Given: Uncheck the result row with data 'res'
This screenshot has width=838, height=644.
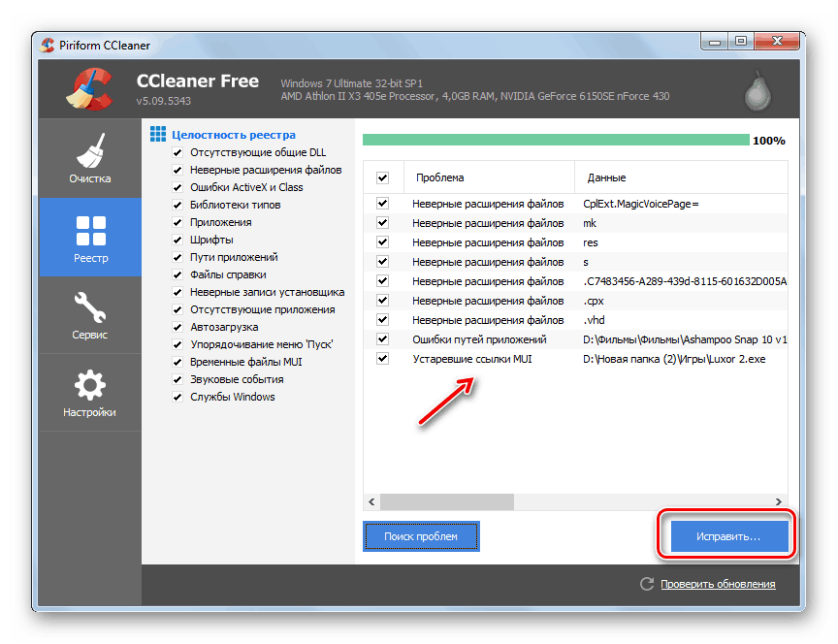Looking at the screenshot, I should click(383, 242).
